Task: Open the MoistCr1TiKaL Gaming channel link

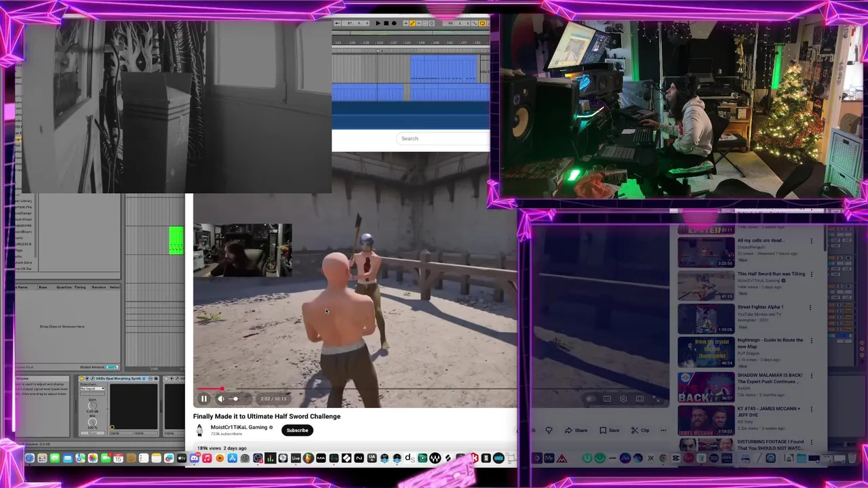Action: pos(239,427)
